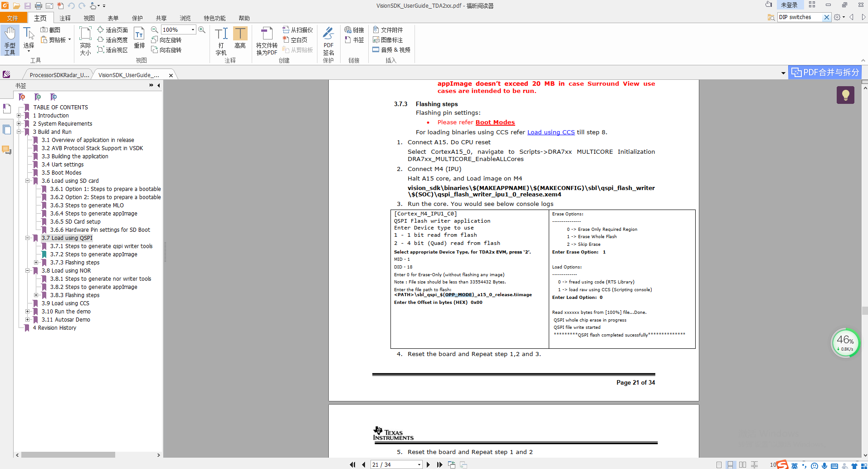Insert a file attachment (文件附件)
The height and width of the screenshot is (469, 868).
click(x=388, y=30)
